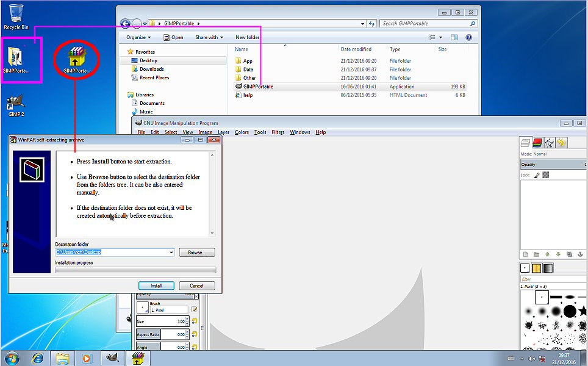Click reset Size to brush default icon
Screen dimensions: 588x366
pyautogui.click(x=194, y=321)
